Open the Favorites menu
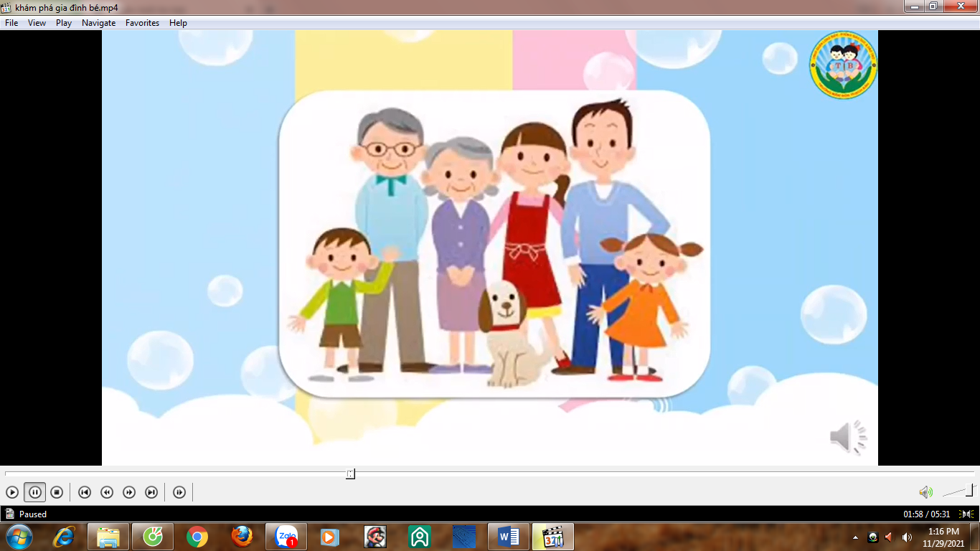 pos(142,23)
